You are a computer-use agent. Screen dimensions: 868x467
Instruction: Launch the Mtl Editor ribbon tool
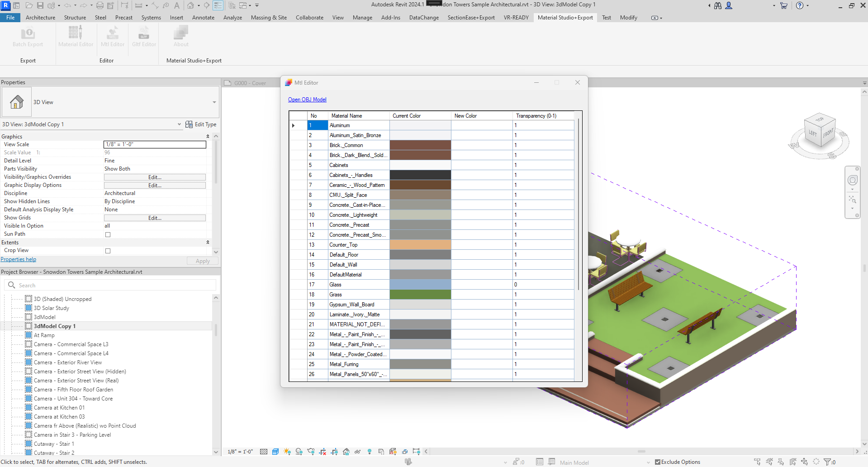[113, 36]
